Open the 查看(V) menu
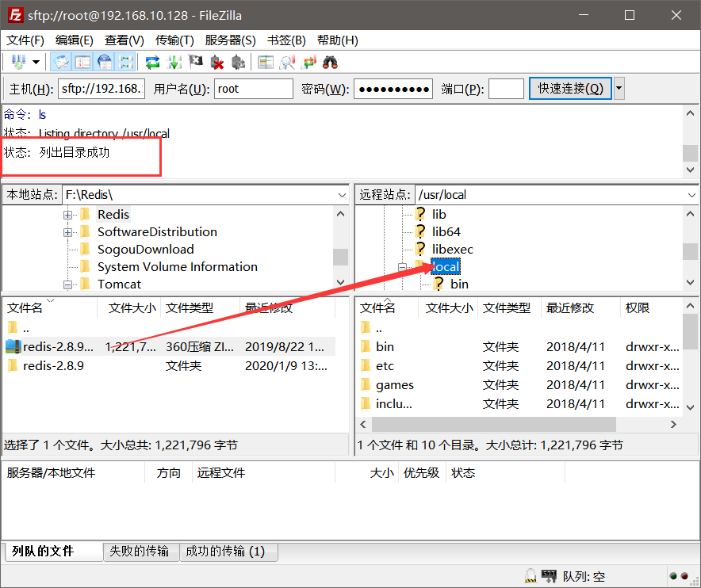Image resolution: width=701 pixels, height=588 pixels. [x=124, y=40]
